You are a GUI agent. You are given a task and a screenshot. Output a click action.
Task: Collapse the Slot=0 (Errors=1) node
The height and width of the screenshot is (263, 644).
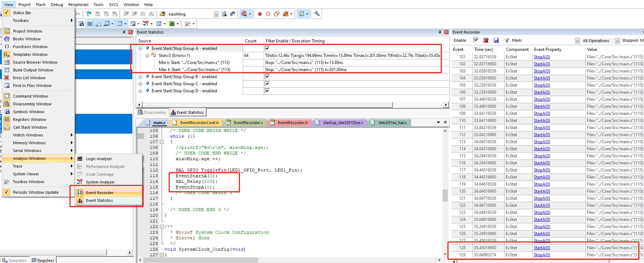pyautogui.click(x=148, y=55)
